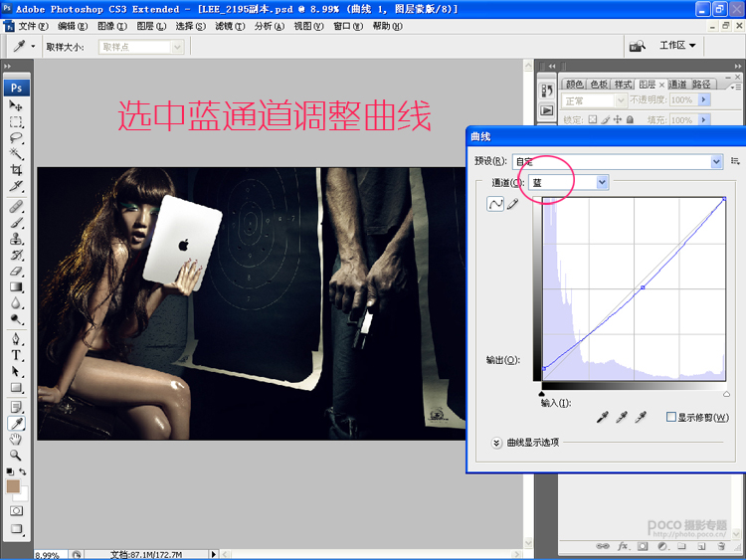Select the Blur tool

(16, 303)
